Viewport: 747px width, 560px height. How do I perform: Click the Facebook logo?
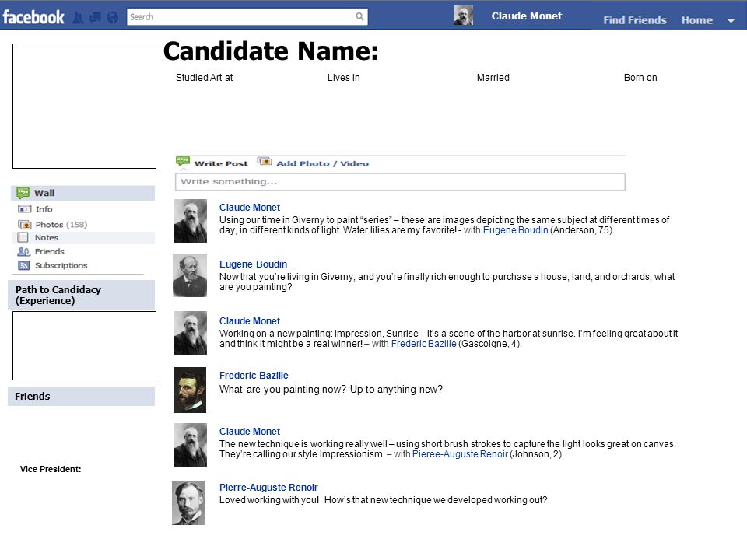coord(33,16)
